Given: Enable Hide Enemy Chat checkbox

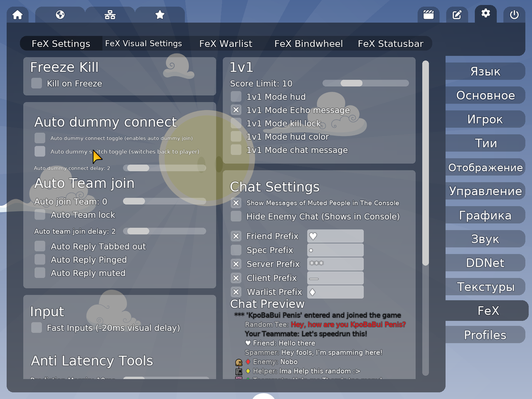Looking at the screenshot, I should click(236, 216).
